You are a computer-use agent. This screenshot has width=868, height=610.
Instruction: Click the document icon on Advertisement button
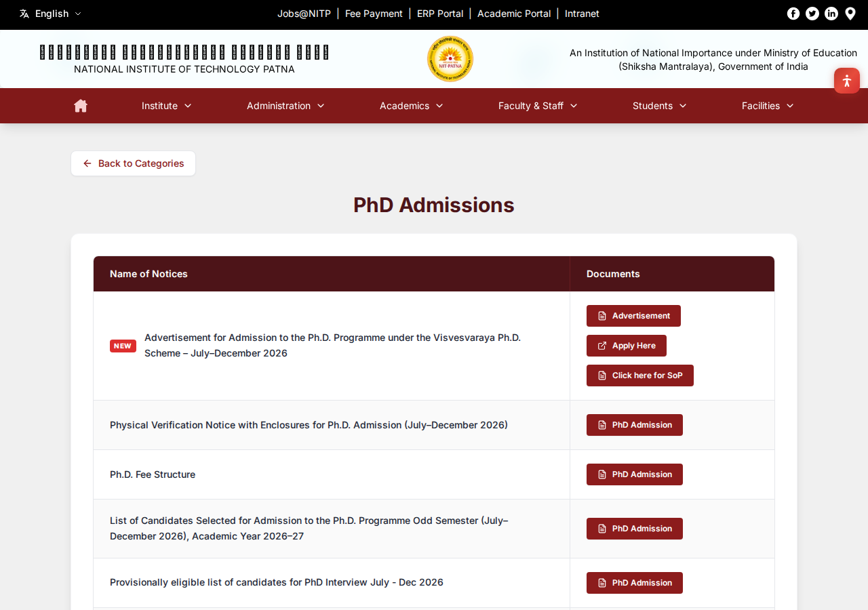coord(601,316)
